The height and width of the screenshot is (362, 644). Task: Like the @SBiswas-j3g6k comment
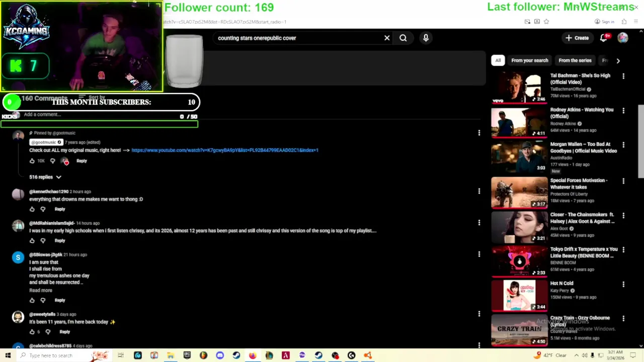pos(32,300)
